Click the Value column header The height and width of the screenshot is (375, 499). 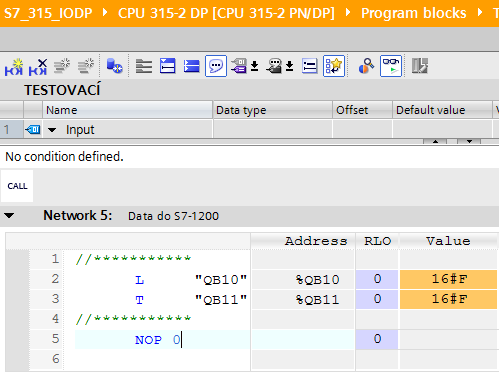(x=448, y=241)
